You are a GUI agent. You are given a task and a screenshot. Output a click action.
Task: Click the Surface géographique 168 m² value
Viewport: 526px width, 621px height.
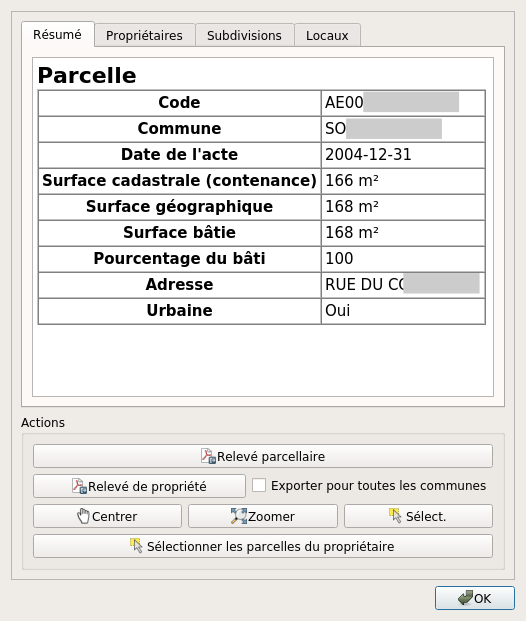click(352, 207)
